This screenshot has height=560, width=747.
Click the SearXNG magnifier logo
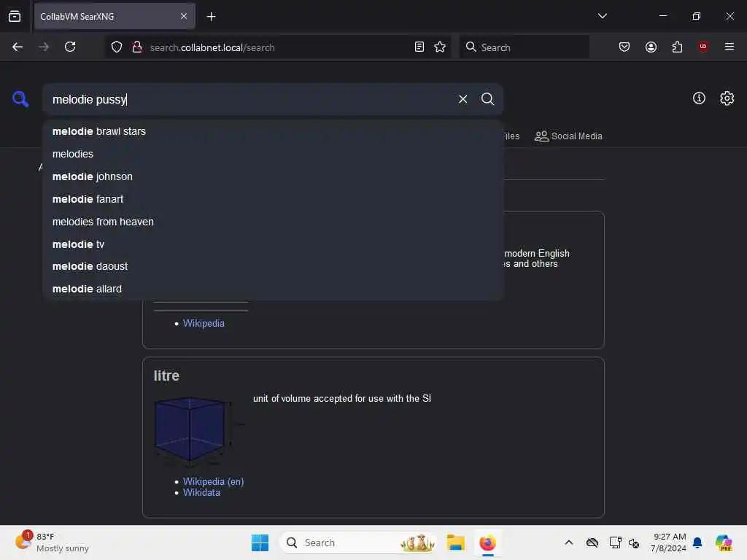20,99
